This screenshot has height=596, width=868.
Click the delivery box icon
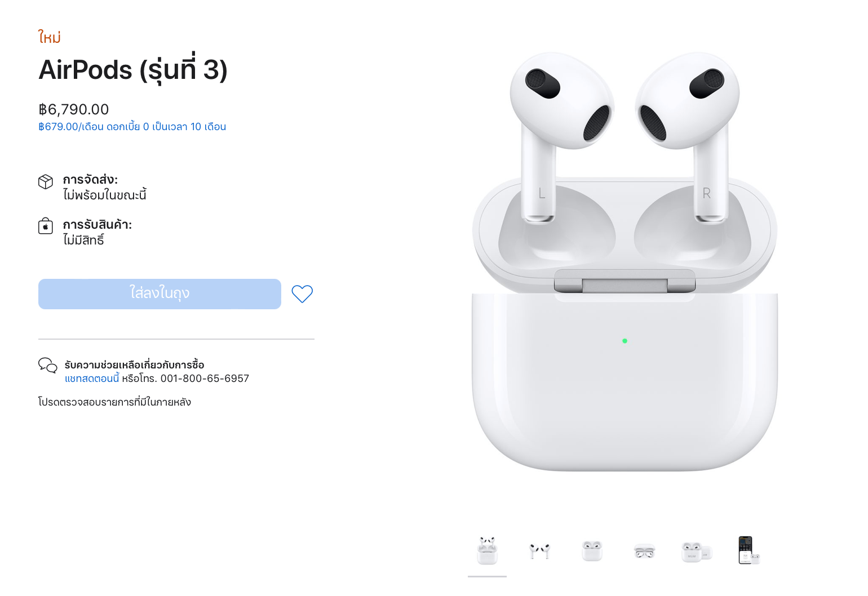click(46, 181)
